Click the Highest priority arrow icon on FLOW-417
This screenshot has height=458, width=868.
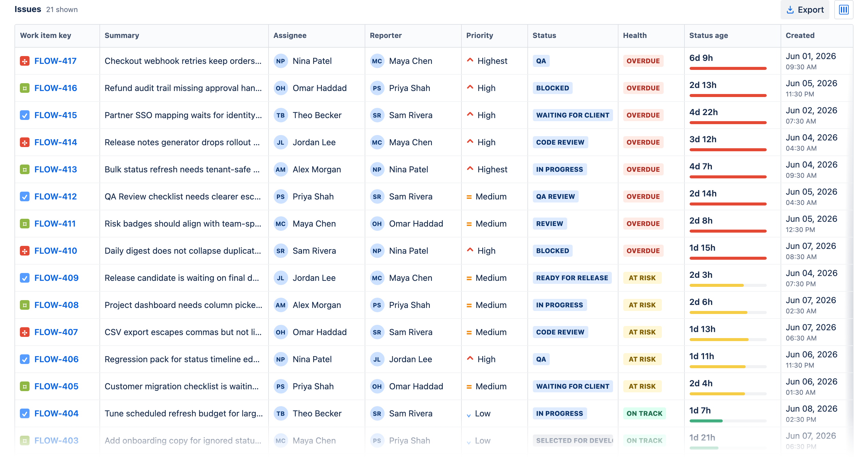[470, 60]
